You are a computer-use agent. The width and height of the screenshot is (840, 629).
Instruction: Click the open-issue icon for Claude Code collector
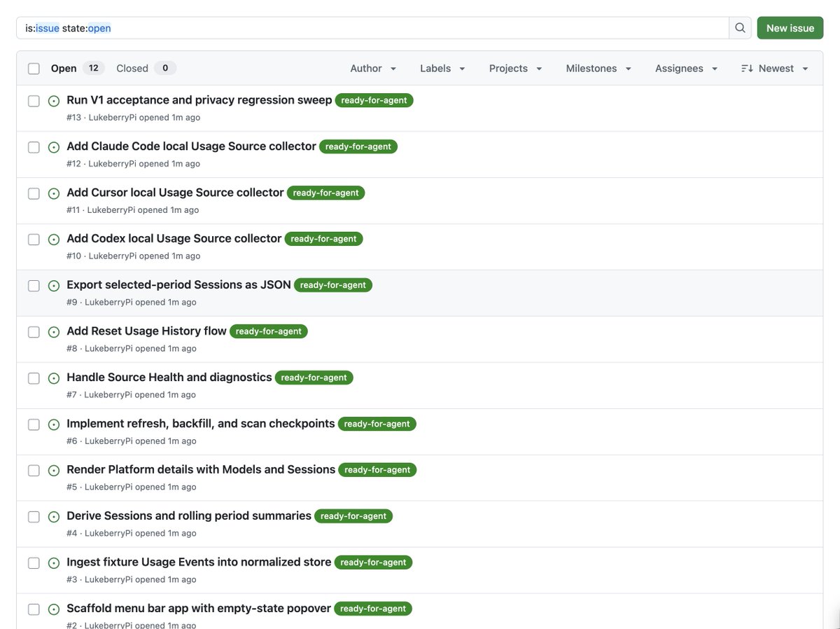54,147
